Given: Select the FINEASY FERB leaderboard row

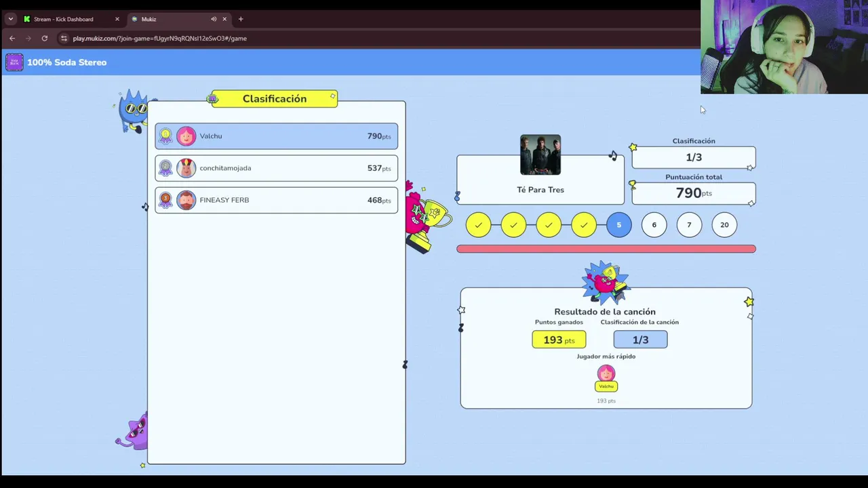Looking at the screenshot, I should click(x=277, y=200).
